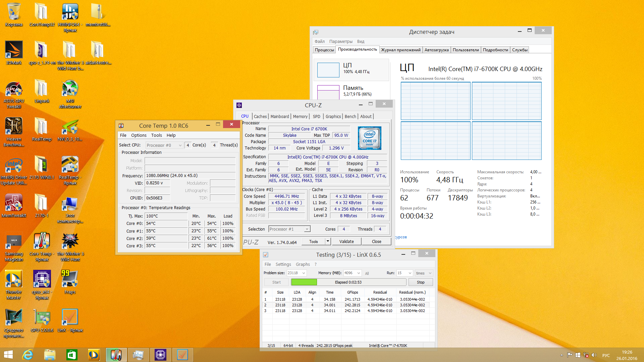Click the Validate button in CPU-Z
The width and height of the screenshot is (644, 362).
[x=346, y=241]
